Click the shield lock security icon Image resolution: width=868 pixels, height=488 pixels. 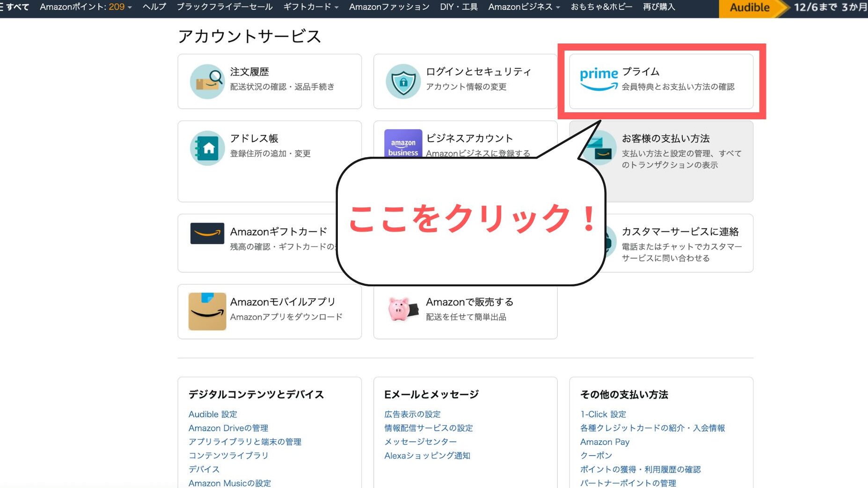point(403,81)
